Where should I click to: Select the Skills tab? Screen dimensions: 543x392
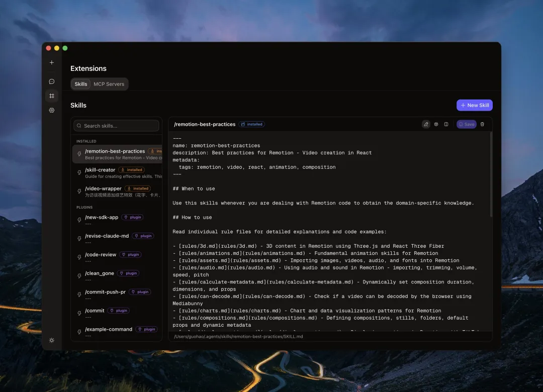pyautogui.click(x=80, y=84)
